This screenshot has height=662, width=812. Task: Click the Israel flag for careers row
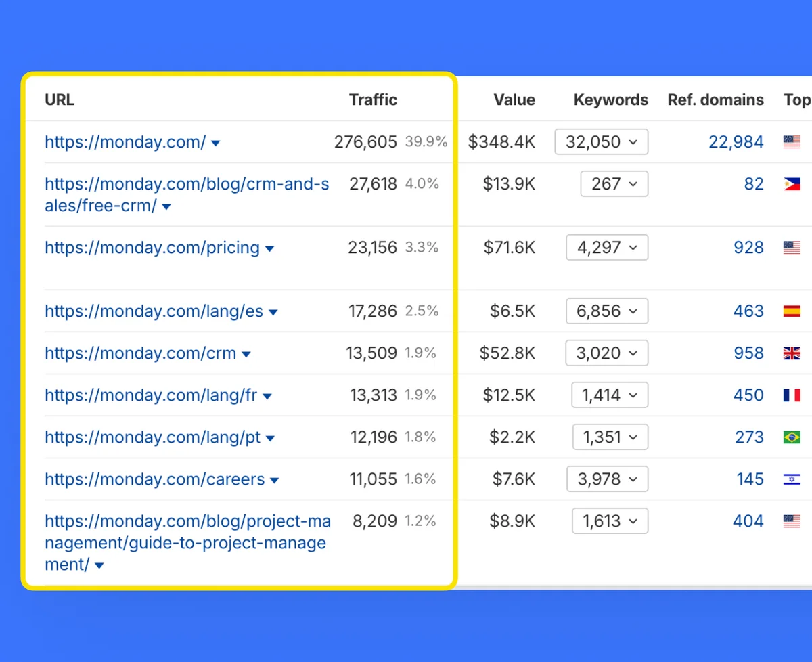coord(792,479)
